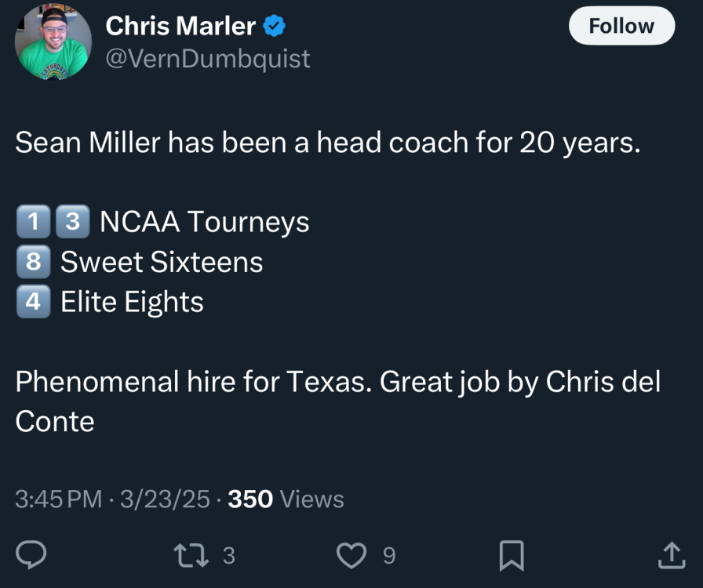Click the 3:45 PM timestamp

[59, 499]
